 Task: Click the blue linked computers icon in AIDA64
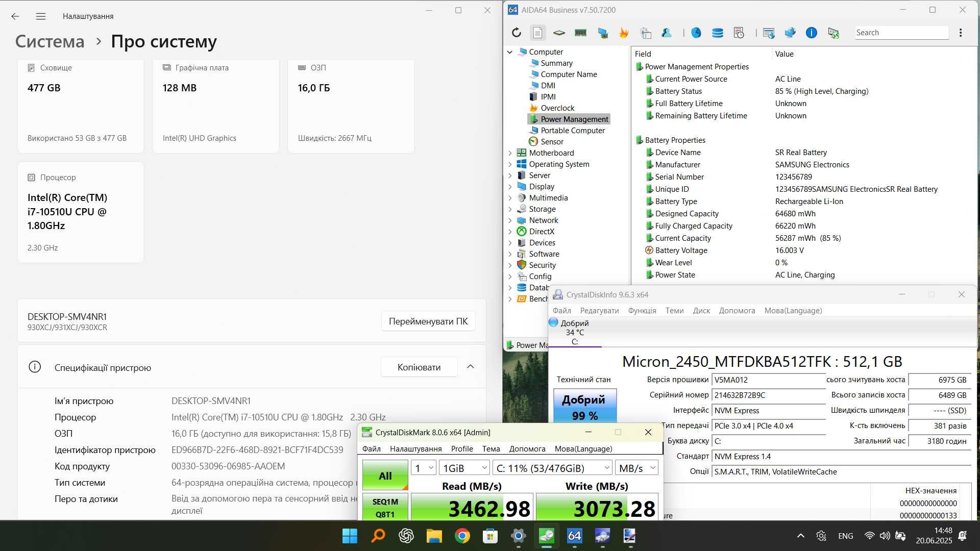click(790, 33)
